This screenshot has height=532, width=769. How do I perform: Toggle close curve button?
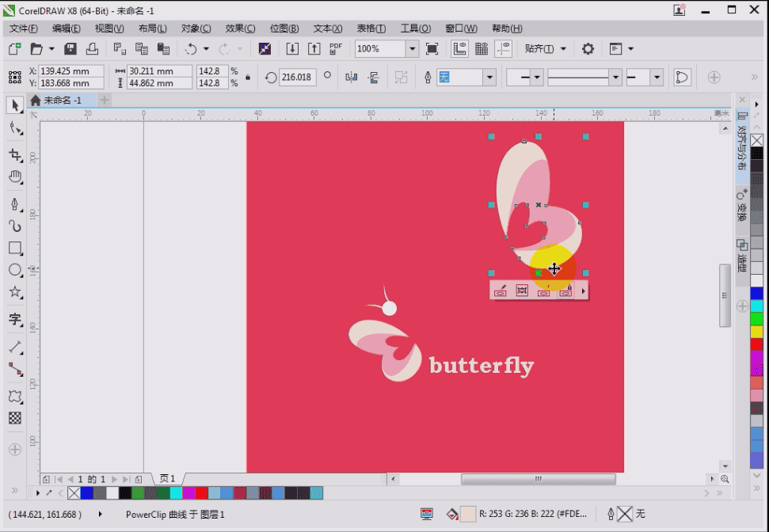(x=682, y=77)
